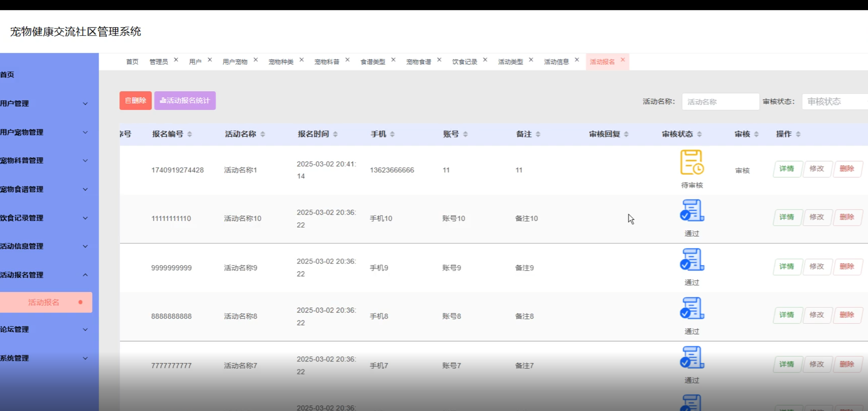Close the 活动信息 tab with its X

click(577, 60)
